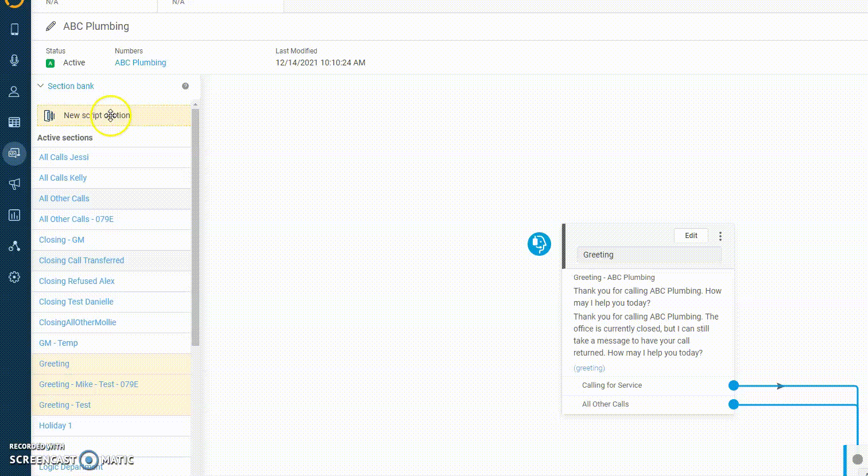Select the Holiday 1 section

[56, 426]
